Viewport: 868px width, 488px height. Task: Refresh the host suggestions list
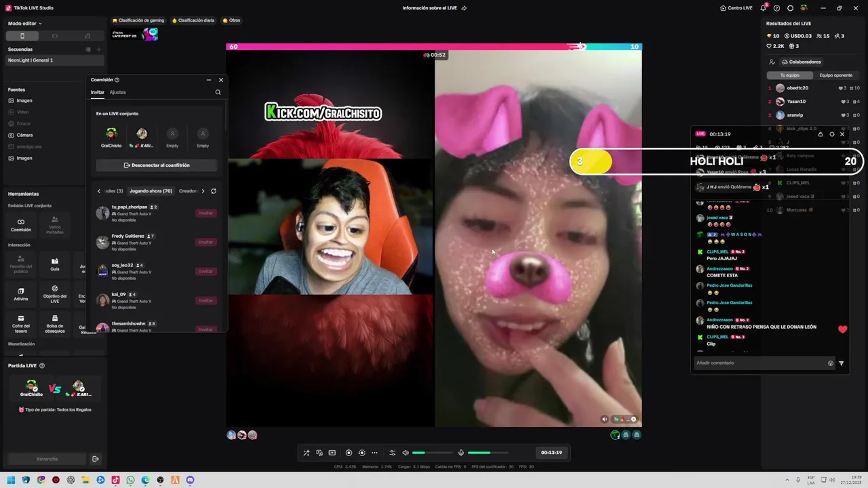(214, 191)
